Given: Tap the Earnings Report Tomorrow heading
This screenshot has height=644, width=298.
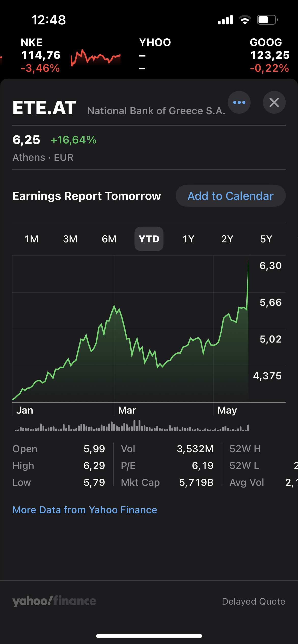Looking at the screenshot, I should click(87, 196).
